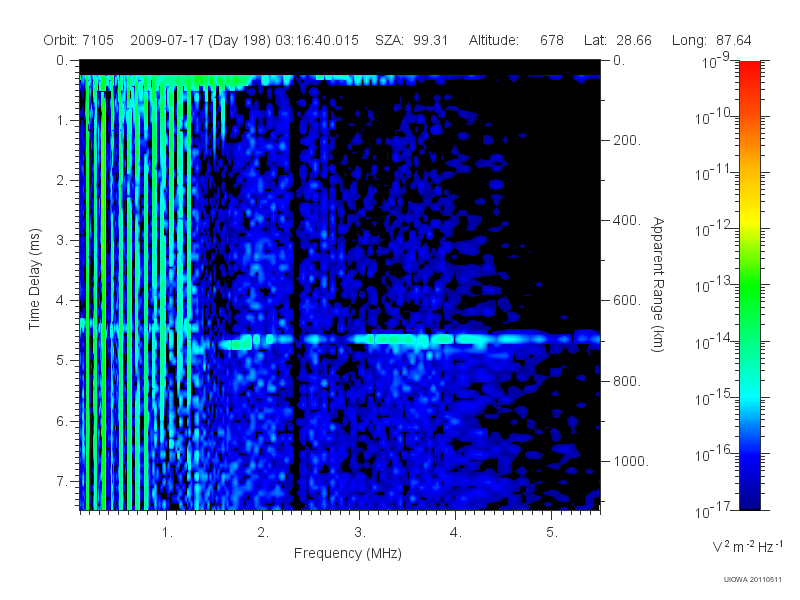The width and height of the screenshot is (800, 600).
Task: Click the Altitude: 678 header label
Action: (x=516, y=40)
